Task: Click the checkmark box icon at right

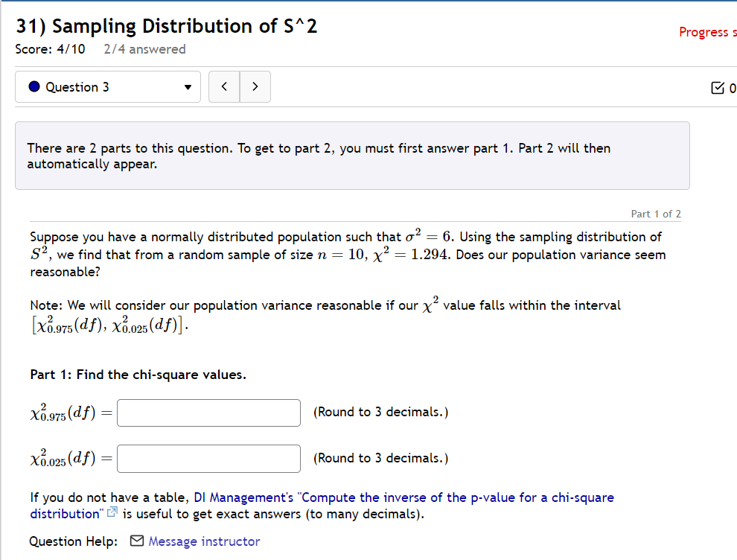Action: [x=718, y=88]
